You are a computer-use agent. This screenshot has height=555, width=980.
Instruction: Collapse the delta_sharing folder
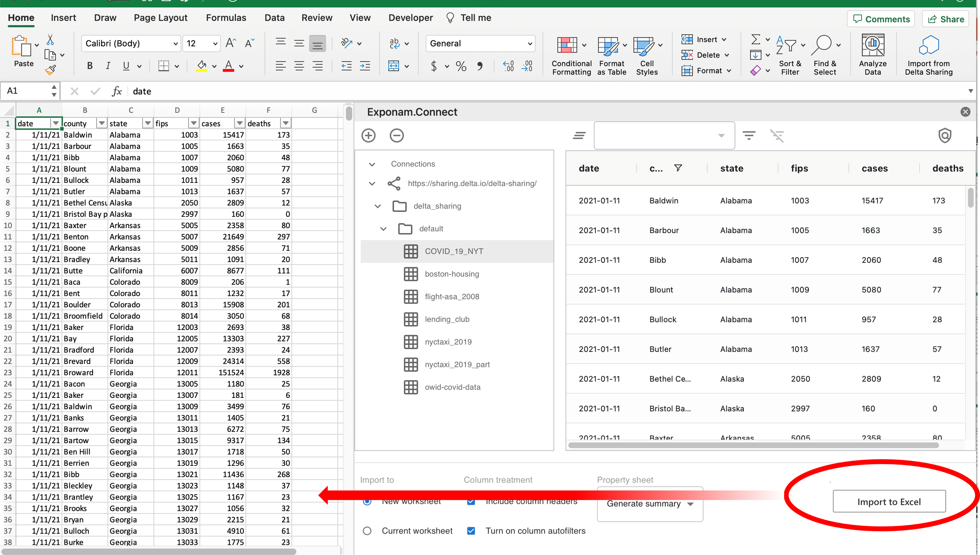pyautogui.click(x=377, y=206)
